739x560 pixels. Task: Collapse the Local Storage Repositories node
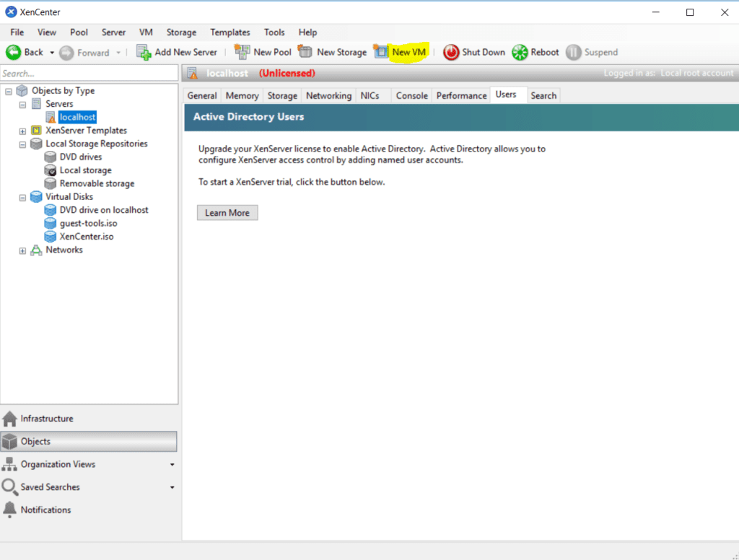[x=22, y=144]
